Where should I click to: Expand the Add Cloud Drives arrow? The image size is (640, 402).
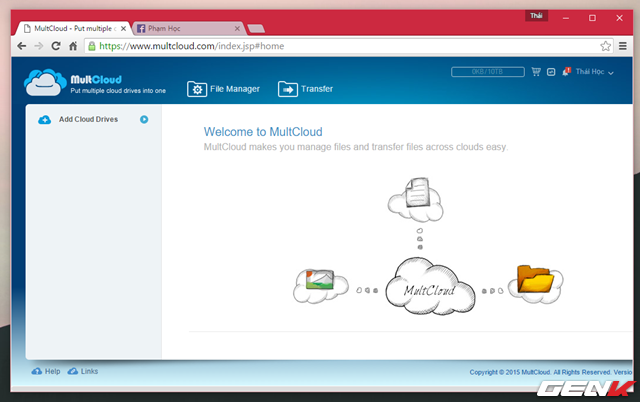point(144,119)
